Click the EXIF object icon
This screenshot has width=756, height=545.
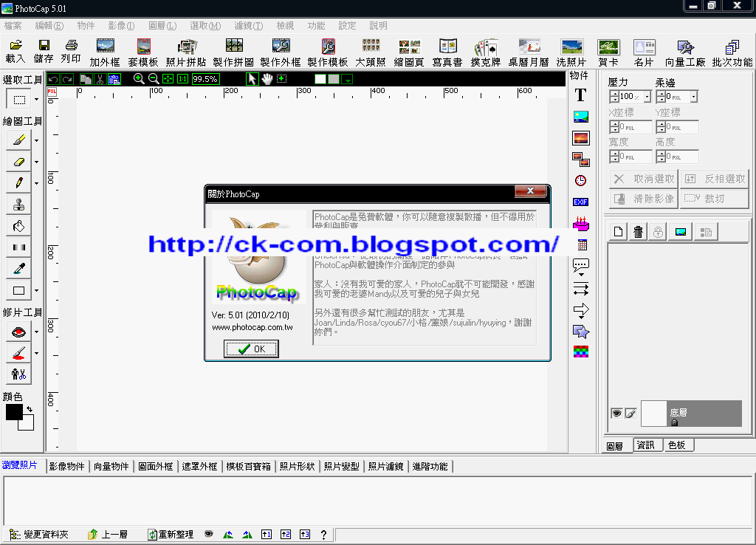pos(580,202)
